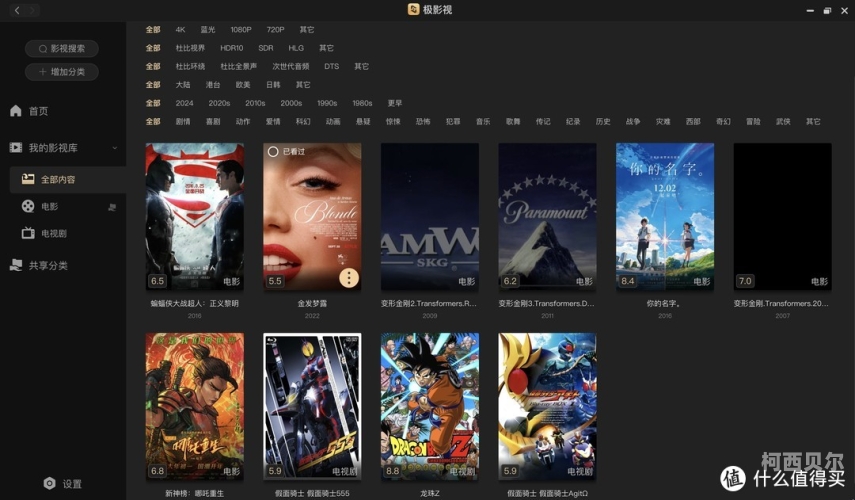
Task: Filter by 武侠 genre
Action: point(783,122)
